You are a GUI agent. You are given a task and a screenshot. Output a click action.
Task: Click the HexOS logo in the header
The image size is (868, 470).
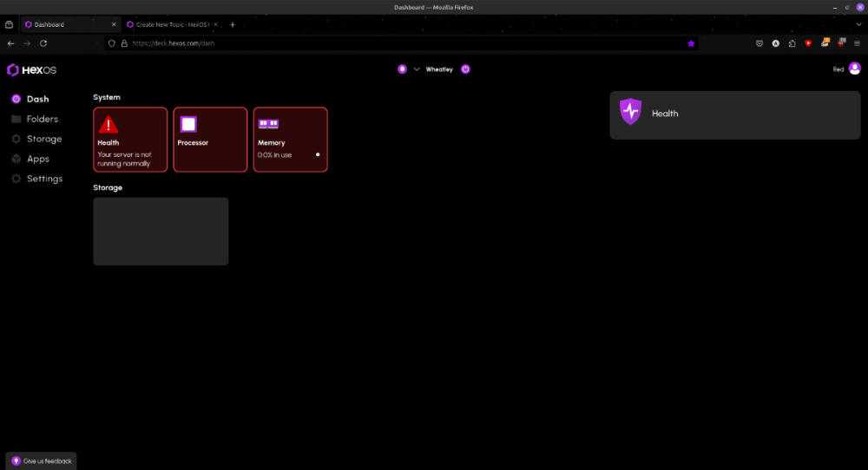click(31, 69)
